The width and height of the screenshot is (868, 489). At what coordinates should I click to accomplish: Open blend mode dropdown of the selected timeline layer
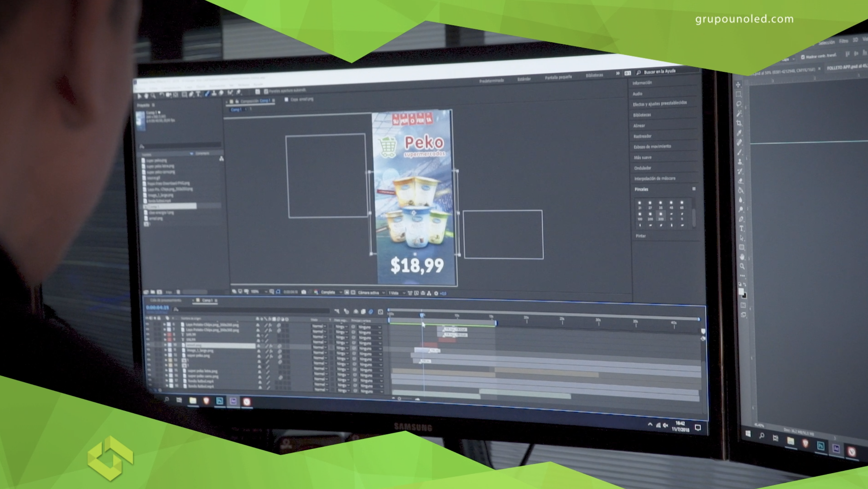pos(319,347)
